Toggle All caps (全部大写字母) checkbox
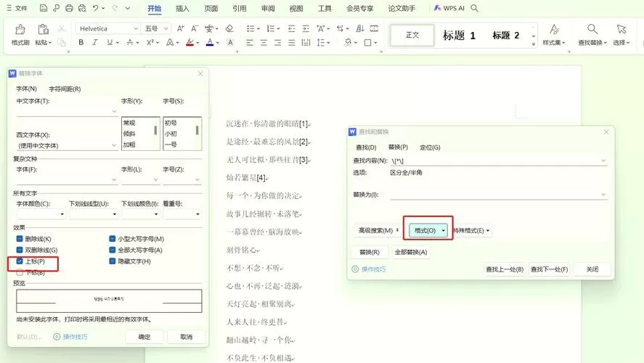Viewport: 644px width, 363px height. [x=112, y=250]
